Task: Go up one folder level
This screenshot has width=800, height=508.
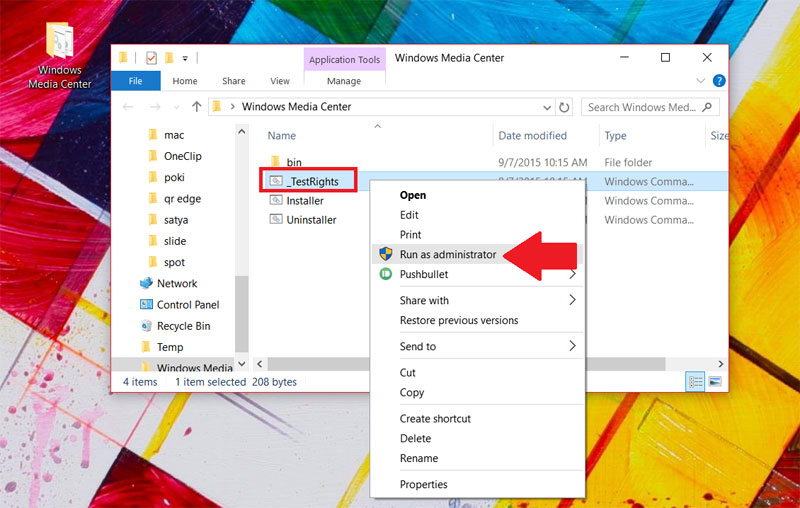Action: pos(196,107)
